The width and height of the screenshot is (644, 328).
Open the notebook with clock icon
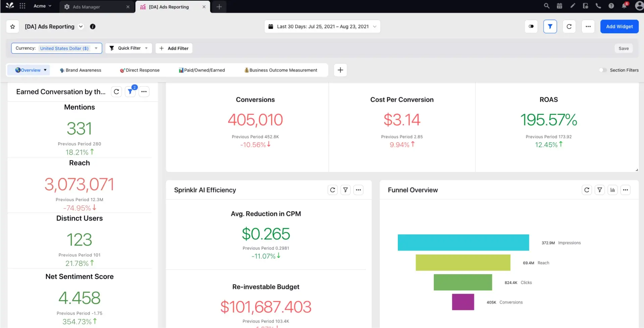pyautogui.click(x=585, y=6)
